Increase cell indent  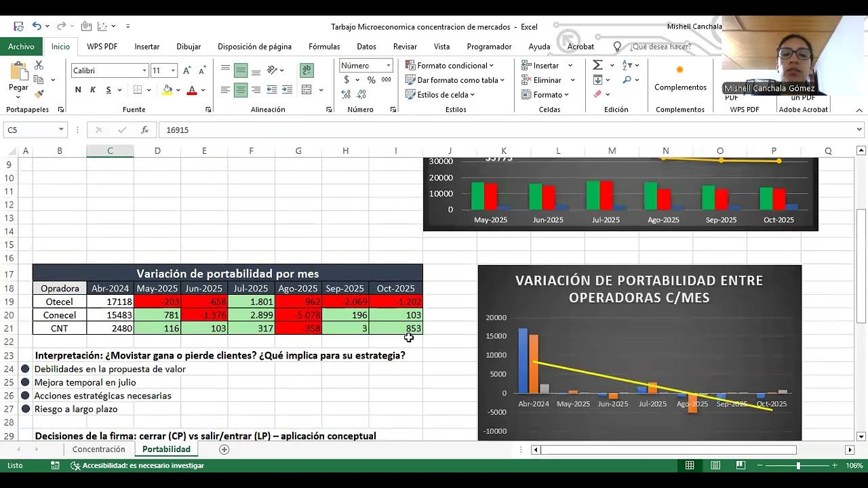[287, 89]
